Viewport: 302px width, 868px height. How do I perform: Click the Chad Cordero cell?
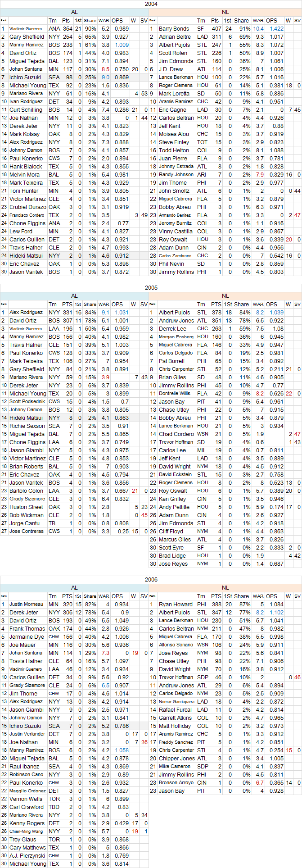(x=176, y=434)
